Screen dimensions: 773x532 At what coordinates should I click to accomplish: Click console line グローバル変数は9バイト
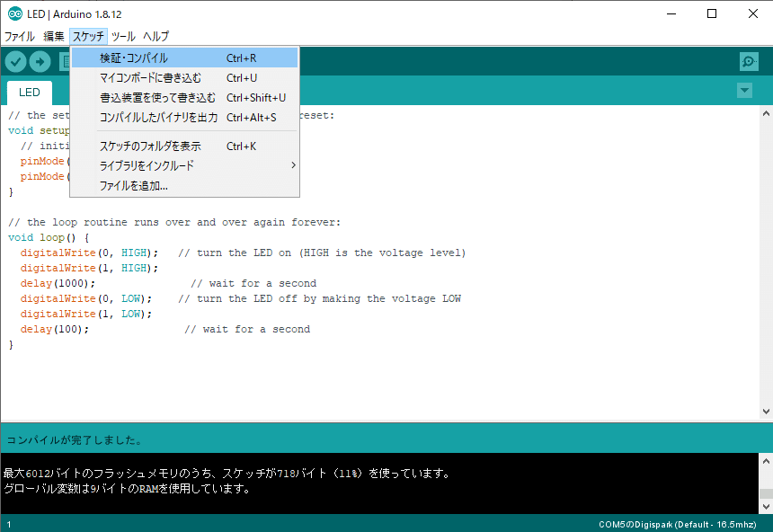(x=128, y=489)
